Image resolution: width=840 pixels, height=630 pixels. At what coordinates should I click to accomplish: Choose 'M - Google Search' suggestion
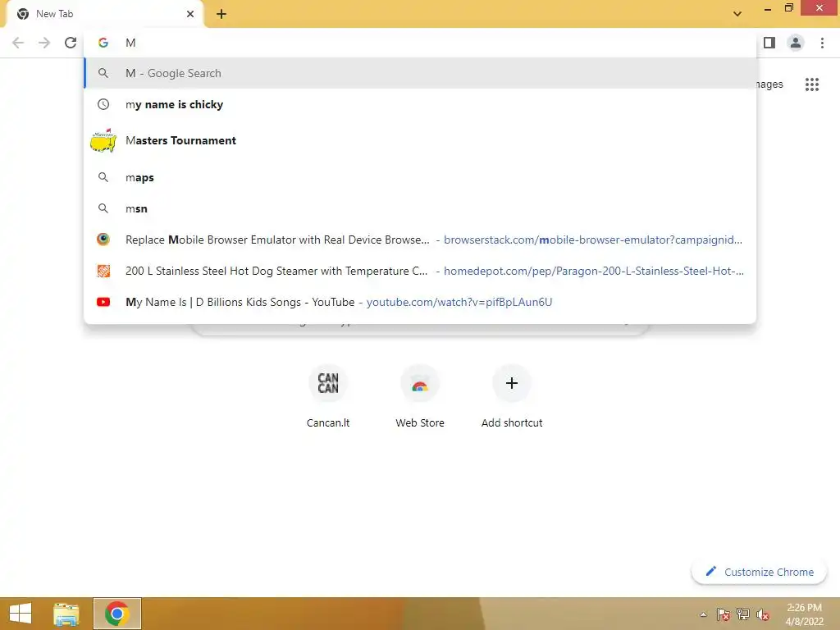420,73
